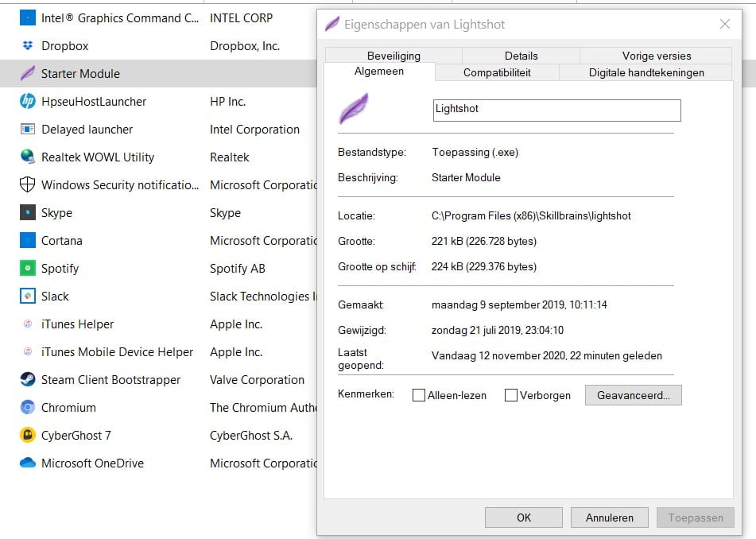Screen dimensions: 756x539
Task: Select the CyberGhost 7 name text
Action: pyautogui.click(x=76, y=436)
